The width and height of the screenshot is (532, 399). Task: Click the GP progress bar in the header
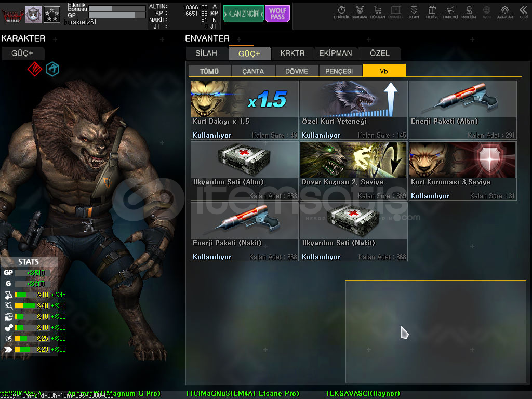click(117, 15)
